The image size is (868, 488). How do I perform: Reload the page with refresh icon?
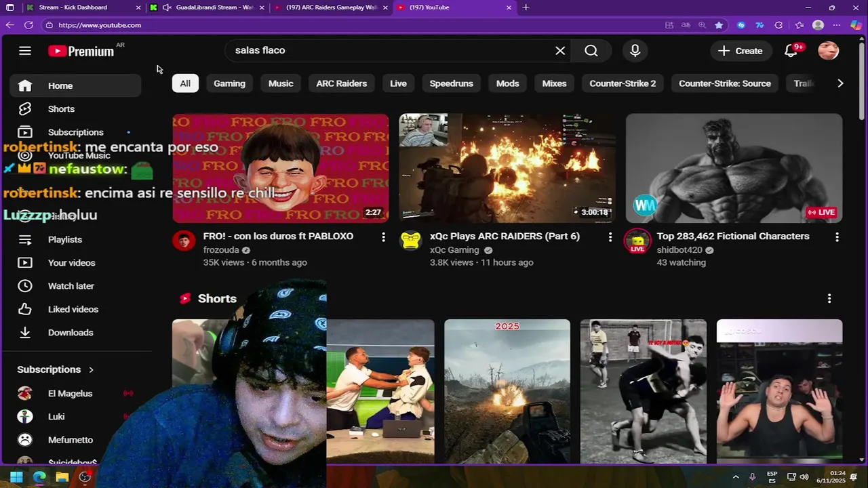[28, 25]
